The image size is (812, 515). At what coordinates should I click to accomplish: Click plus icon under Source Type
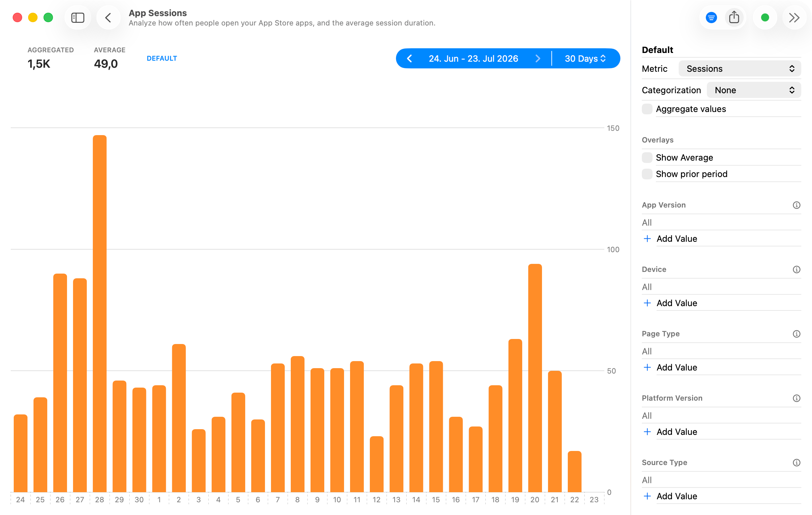pos(647,496)
